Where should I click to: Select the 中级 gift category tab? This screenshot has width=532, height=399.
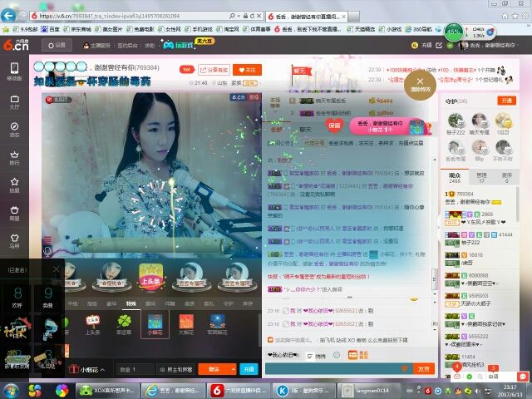click(x=72, y=303)
